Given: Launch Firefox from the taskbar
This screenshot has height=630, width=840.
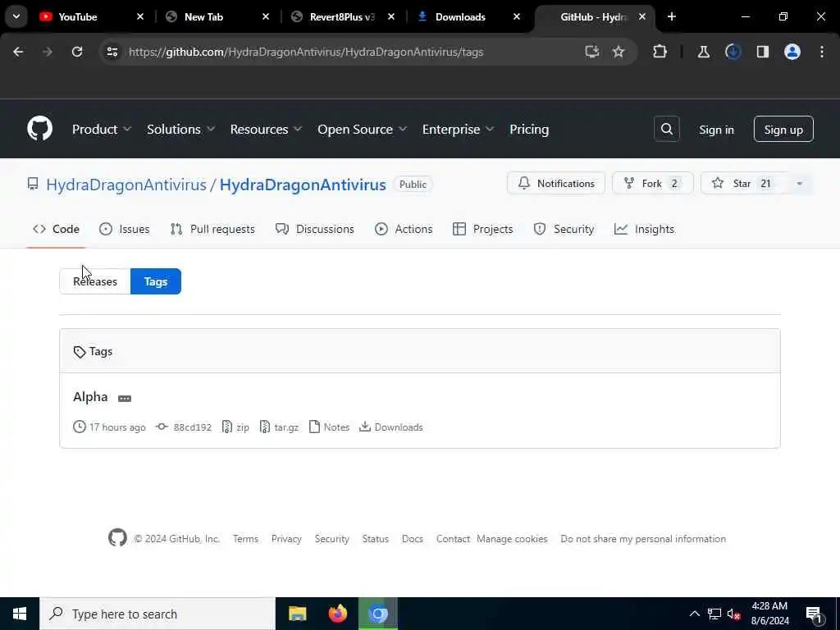Looking at the screenshot, I should (x=337, y=614).
